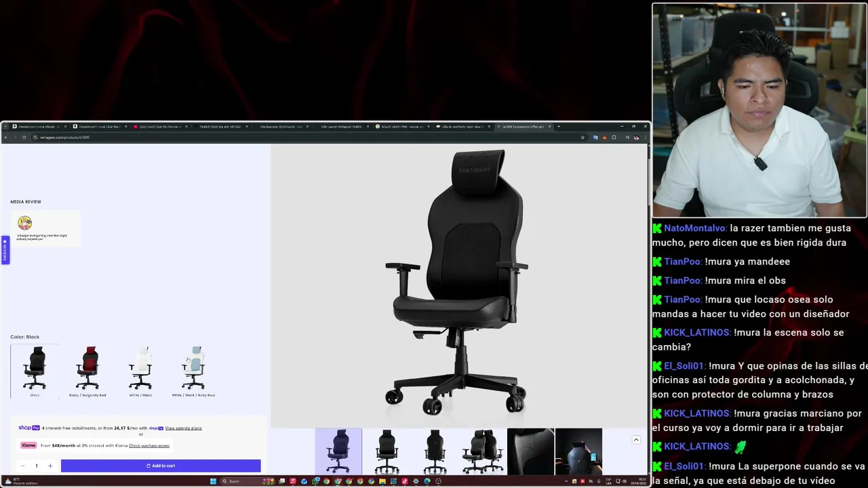
Task: Click the quantity input field showing 1
Action: pos(36,466)
